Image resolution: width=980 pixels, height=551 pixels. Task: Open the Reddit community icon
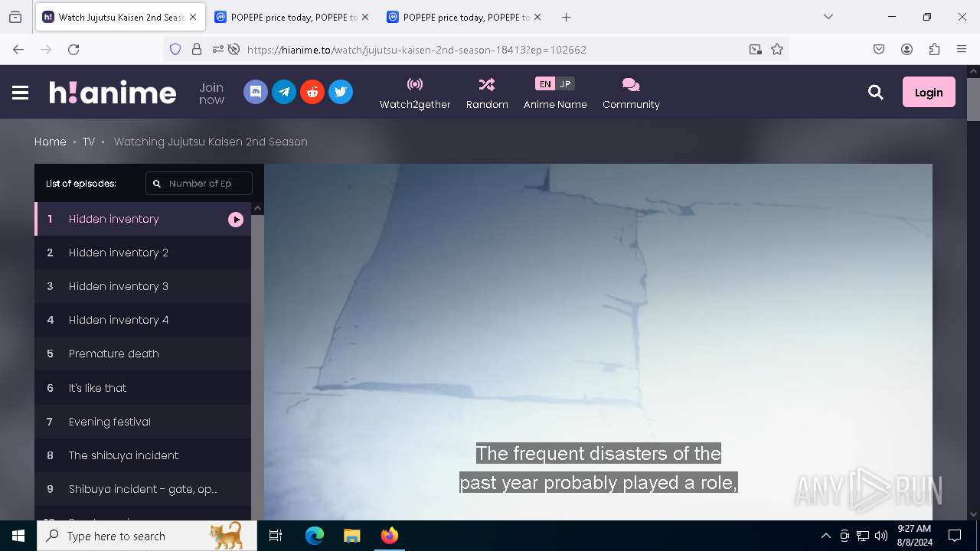click(x=312, y=92)
